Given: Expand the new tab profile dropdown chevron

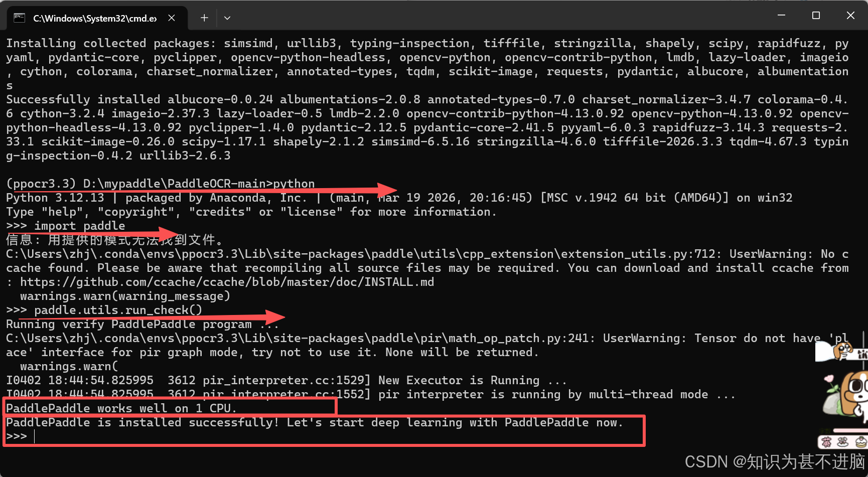Looking at the screenshot, I should (227, 18).
